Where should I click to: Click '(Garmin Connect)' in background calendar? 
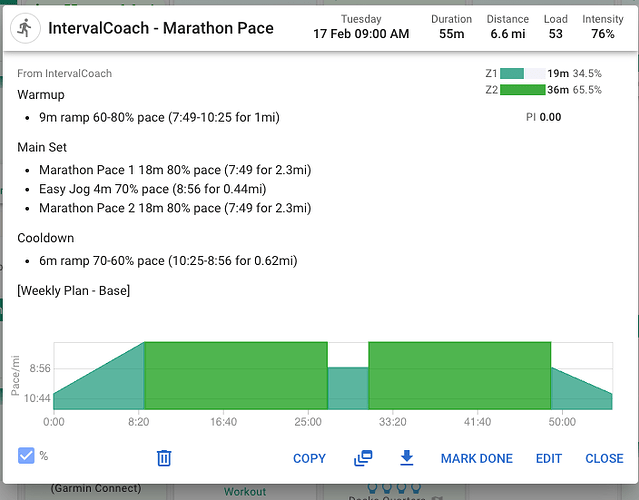click(x=96, y=488)
